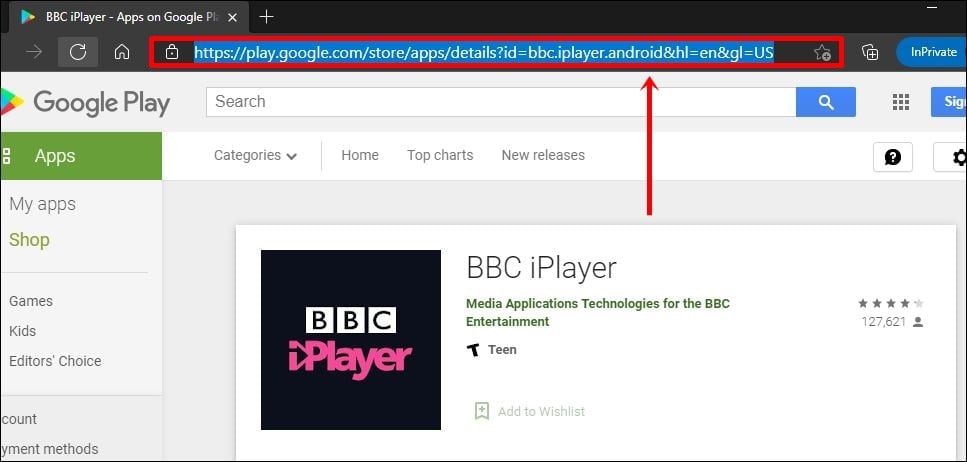Open the Collections icon in toolbar
Screen dimensions: 967x462
pyautogui.click(x=870, y=52)
